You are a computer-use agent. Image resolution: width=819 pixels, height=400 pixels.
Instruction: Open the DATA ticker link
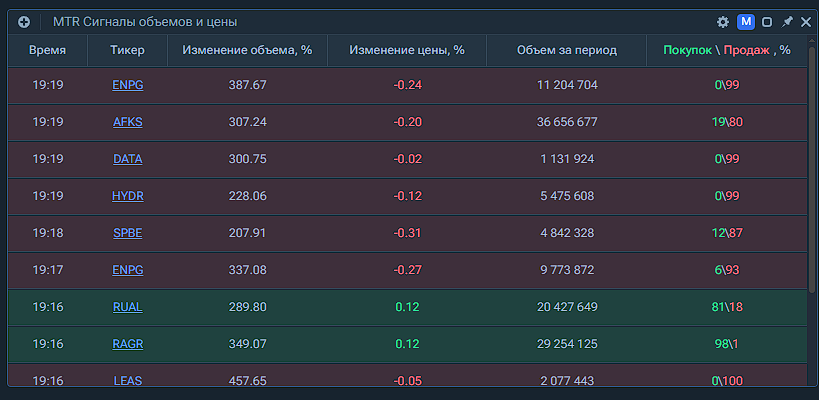[x=128, y=159]
